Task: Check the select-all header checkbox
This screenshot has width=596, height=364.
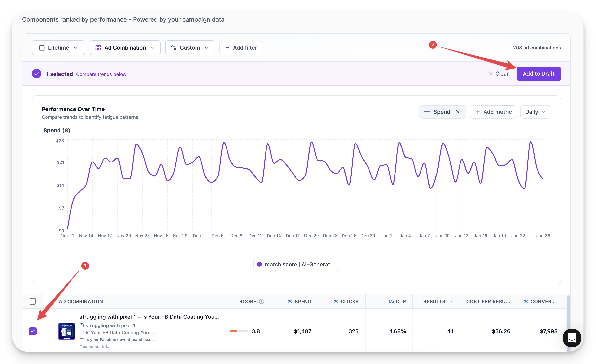Action: (x=33, y=301)
